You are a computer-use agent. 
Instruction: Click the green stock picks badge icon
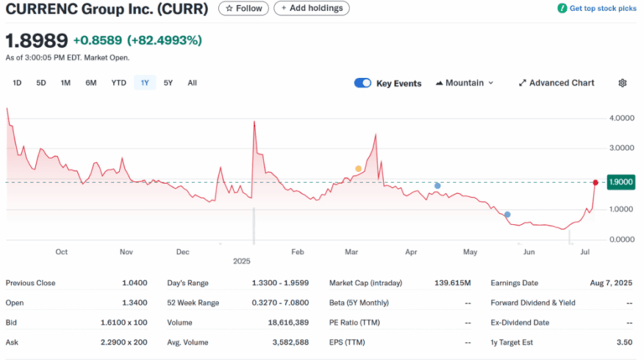[x=562, y=8]
